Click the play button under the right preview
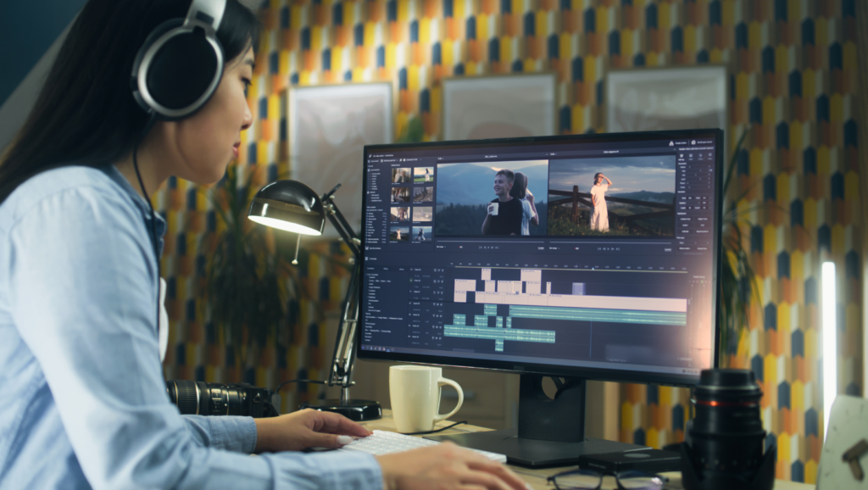The height and width of the screenshot is (490, 868). (x=610, y=249)
